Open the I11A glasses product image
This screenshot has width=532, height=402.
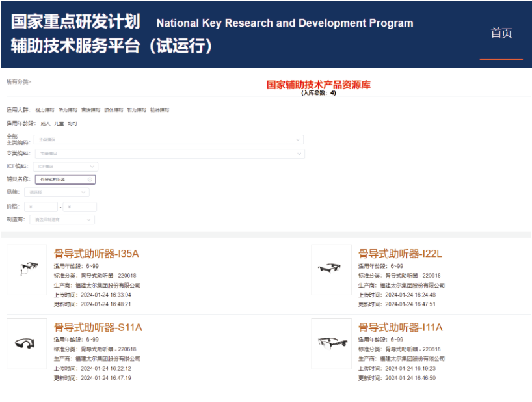click(x=332, y=343)
